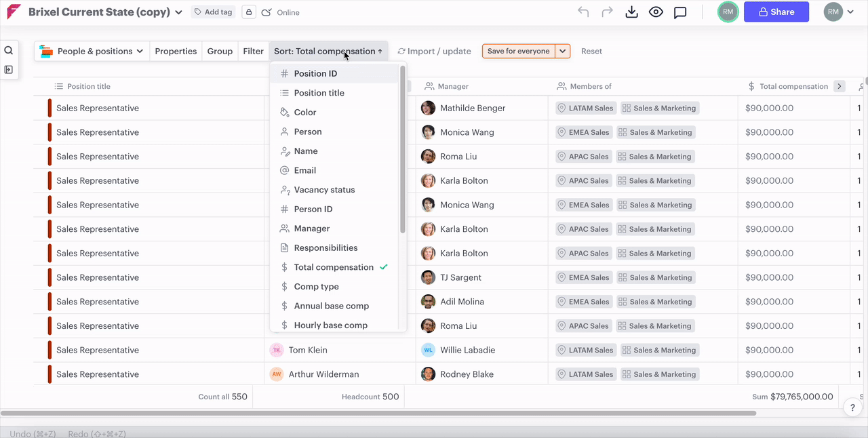The width and height of the screenshot is (868, 438).
Task: Toggle the checked Total compensation sort option
Action: [334, 267]
